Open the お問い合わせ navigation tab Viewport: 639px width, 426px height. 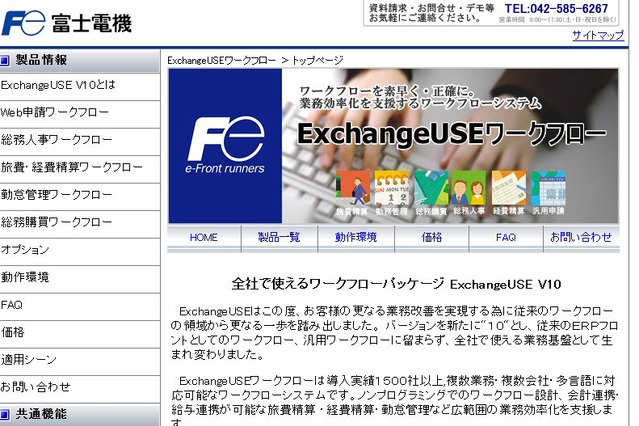click(x=581, y=237)
